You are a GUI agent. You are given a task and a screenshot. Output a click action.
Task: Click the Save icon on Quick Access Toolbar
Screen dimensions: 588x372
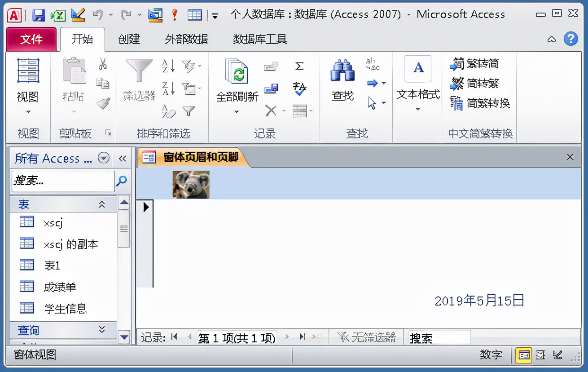38,14
